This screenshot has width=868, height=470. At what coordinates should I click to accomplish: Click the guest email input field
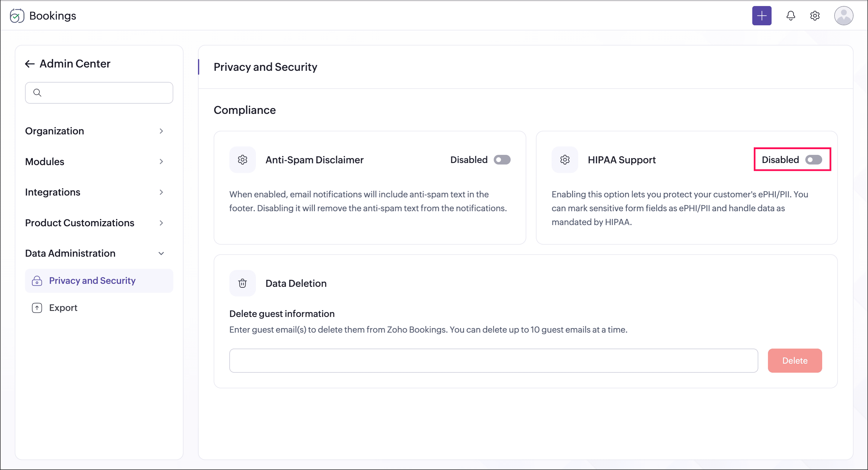tap(493, 361)
